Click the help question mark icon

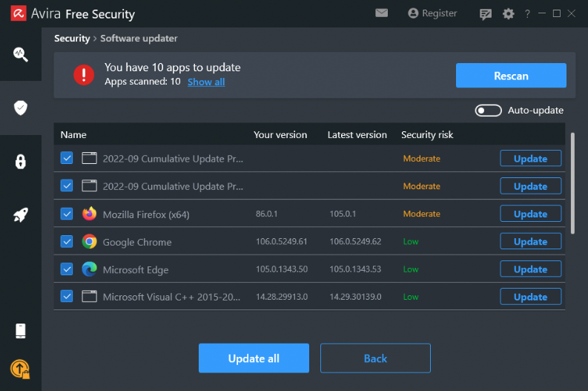click(527, 14)
